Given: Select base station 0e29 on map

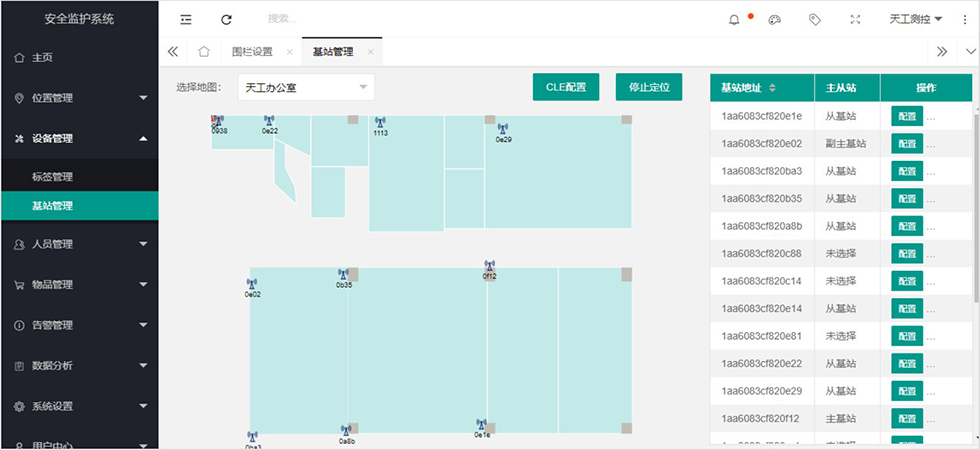Looking at the screenshot, I should point(503,130).
